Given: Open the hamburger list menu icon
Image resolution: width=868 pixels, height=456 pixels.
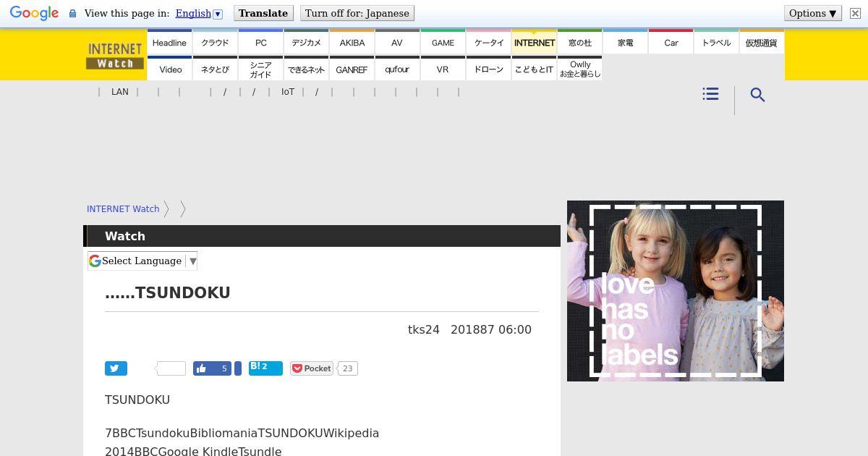Looking at the screenshot, I should pyautogui.click(x=710, y=94).
